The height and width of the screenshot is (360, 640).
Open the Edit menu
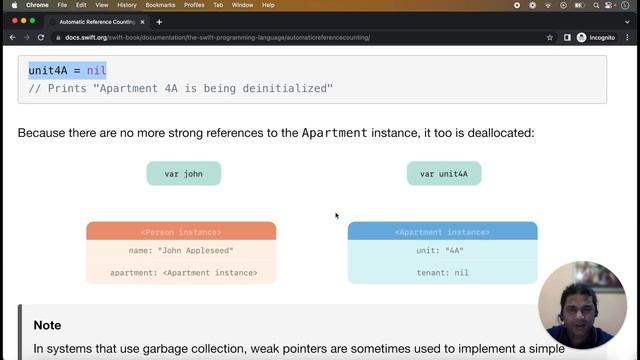[81, 5]
